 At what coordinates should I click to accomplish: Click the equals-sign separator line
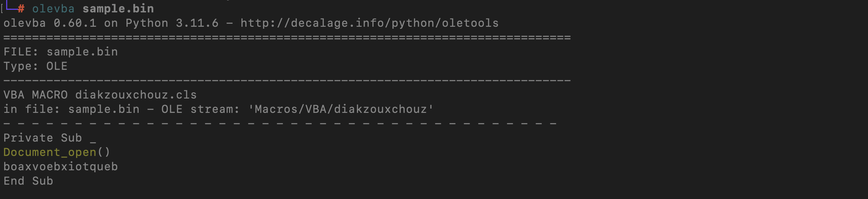287,38
